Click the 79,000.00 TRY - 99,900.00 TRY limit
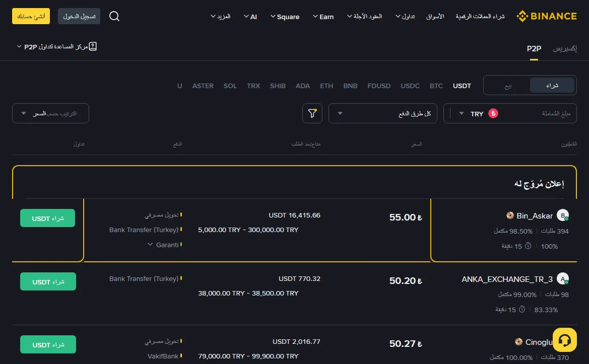Image resolution: width=589 pixels, height=364 pixels. pyautogui.click(x=248, y=356)
